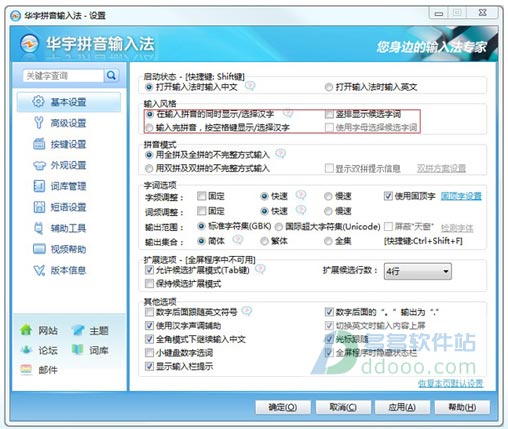Click the 检测字体 link
This screenshot has width=508, height=429.
(x=457, y=228)
